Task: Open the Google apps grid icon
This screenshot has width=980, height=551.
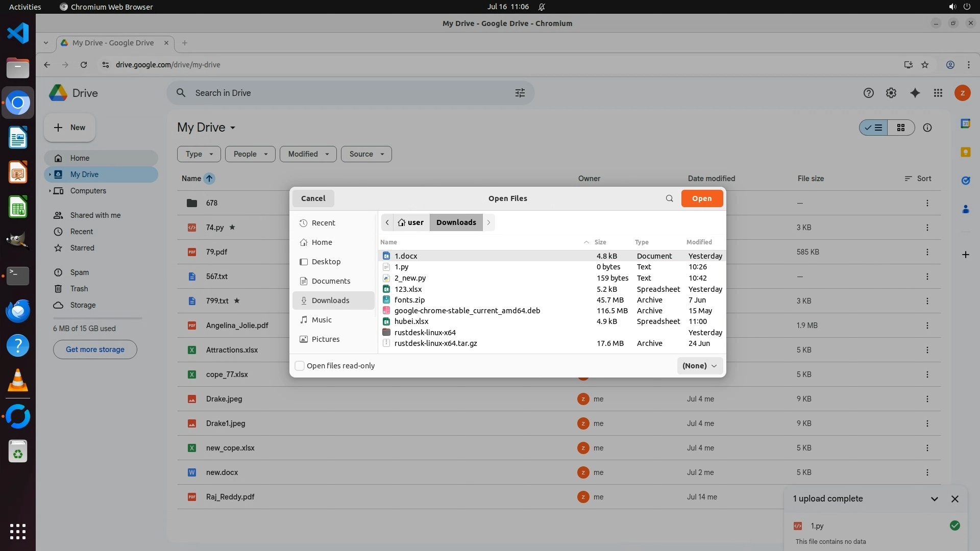Action: (x=938, y=93)
